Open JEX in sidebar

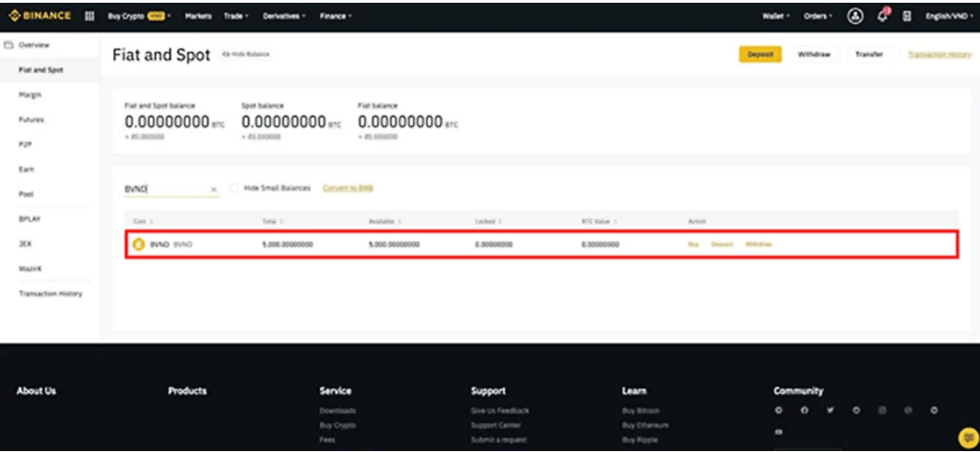[x=25, y=244]
